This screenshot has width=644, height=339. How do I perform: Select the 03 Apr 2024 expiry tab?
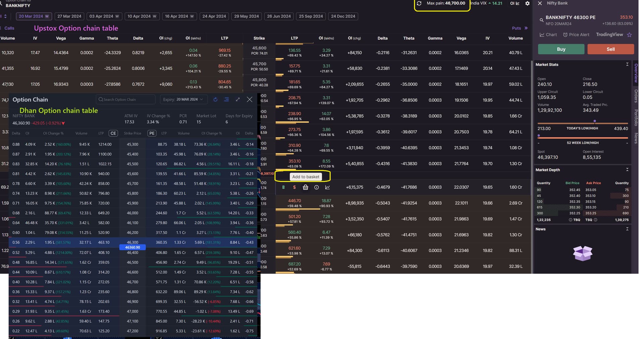point(104,16)
